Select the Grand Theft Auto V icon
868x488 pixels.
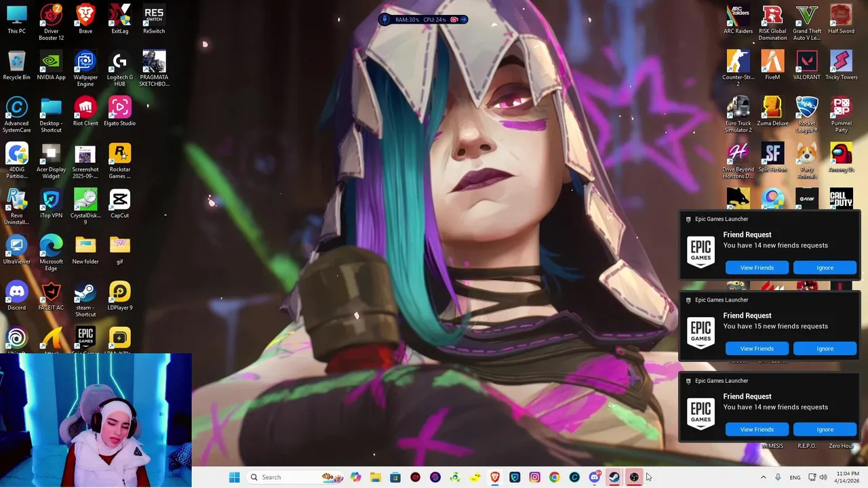pos(807,22)
